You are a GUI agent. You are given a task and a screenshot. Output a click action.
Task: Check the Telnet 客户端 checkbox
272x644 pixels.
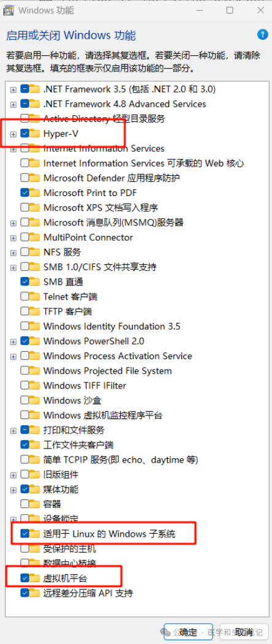coord(25,297)
